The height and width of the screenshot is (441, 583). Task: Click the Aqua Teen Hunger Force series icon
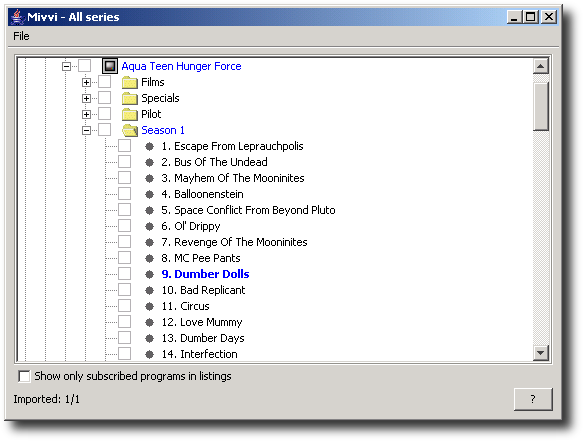pyautogui.click(x=110, y=66)
